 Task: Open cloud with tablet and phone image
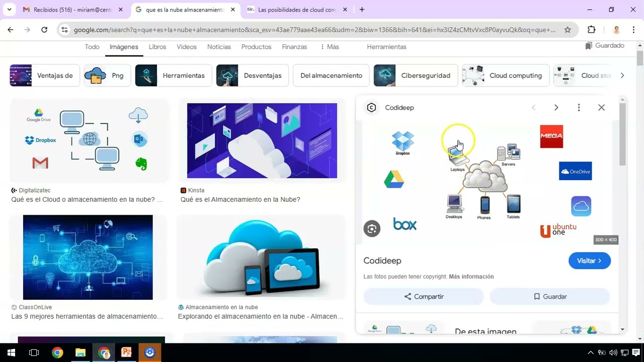(x=261, y=257)
